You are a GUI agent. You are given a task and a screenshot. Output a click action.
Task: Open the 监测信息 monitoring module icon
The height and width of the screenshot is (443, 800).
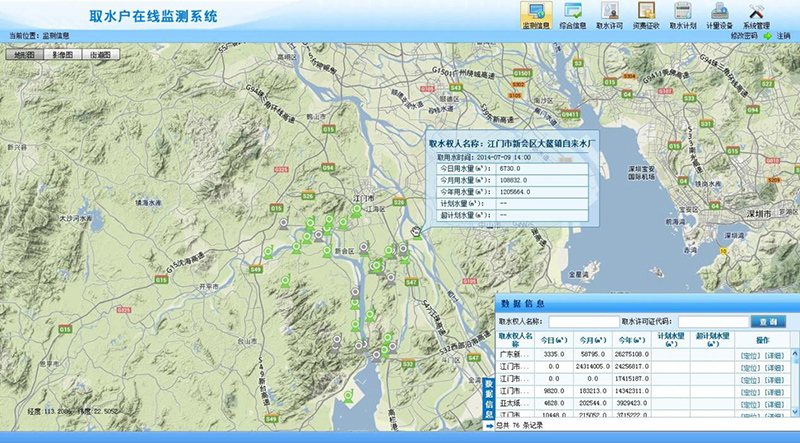pyautogui.click(x=537, y=14)
